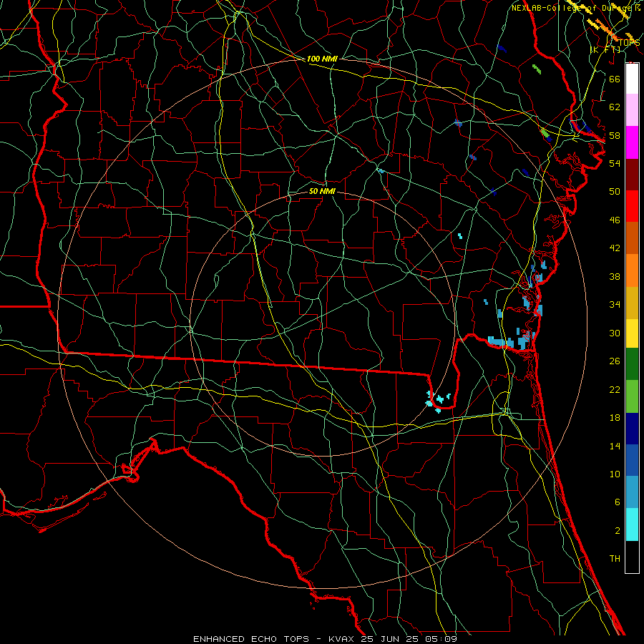The height and width of the screenshot is (644, 644).
Task: Click the legend value "26"
Action: click(615, 361)
